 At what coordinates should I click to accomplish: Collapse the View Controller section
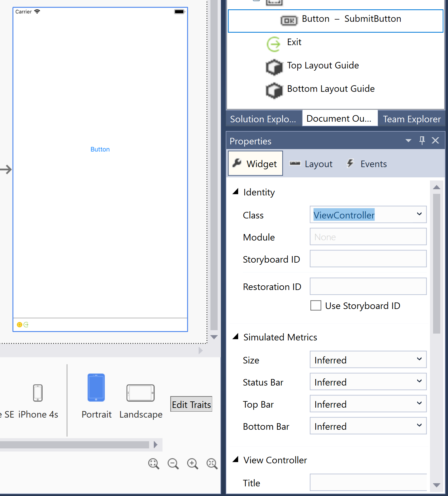(236, 459)
